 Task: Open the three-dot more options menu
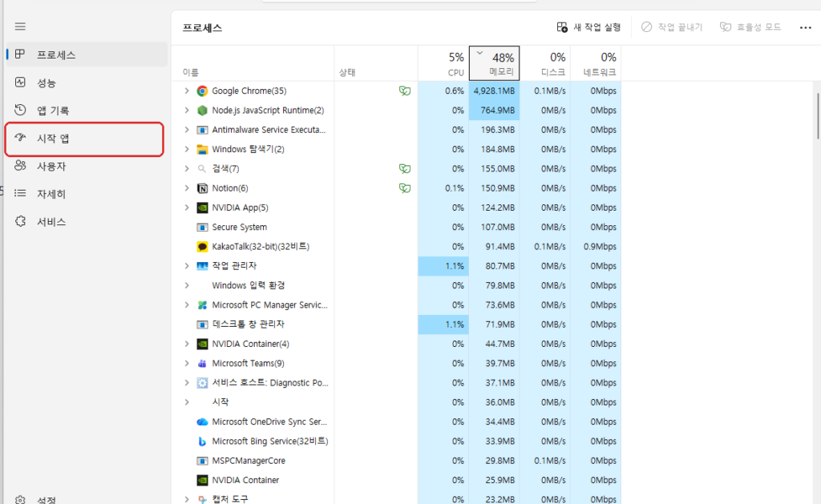(805, 28)
